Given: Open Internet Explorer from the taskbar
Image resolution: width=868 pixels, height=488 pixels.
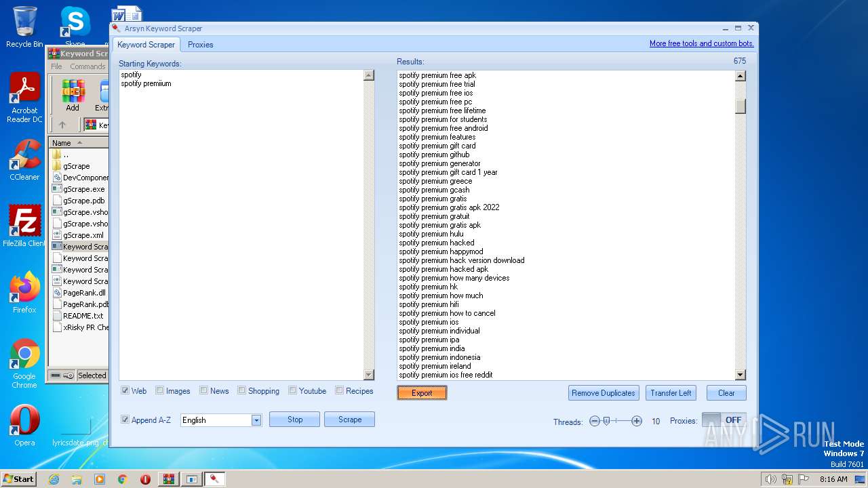Looking at the screenshot, I should [x=54, y=479].
